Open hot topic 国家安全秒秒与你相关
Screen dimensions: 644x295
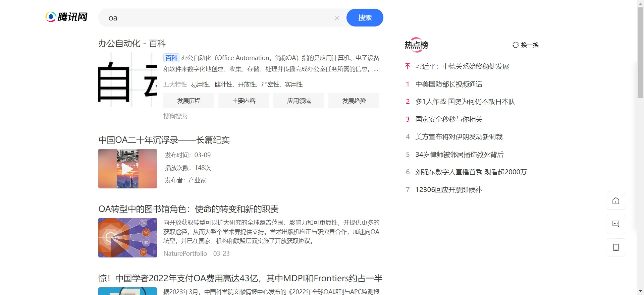[449, 119]
